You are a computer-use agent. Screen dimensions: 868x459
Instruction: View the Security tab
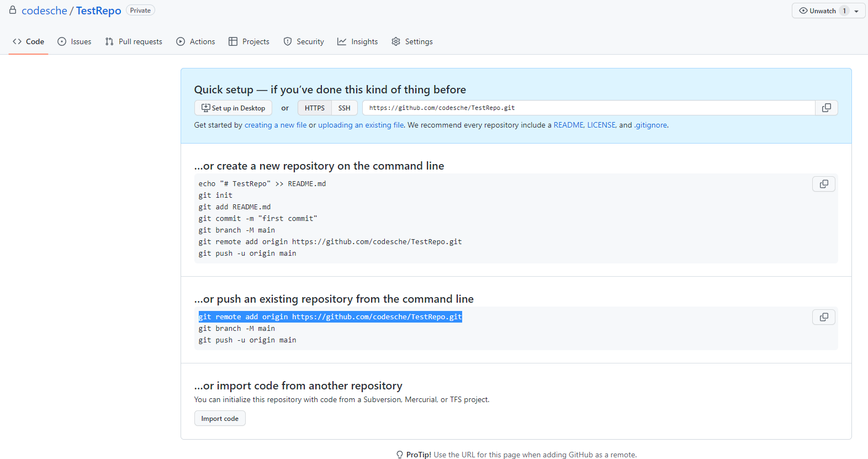pyautogui.click(x=304, y=41)
